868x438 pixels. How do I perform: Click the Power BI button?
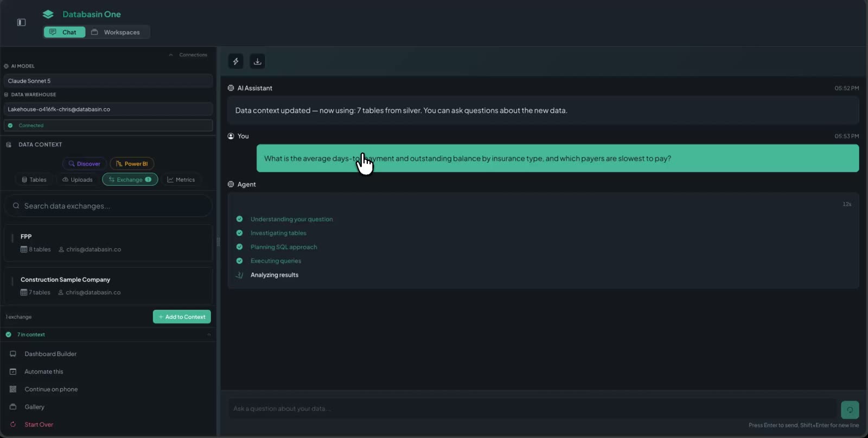pos(132,164)
